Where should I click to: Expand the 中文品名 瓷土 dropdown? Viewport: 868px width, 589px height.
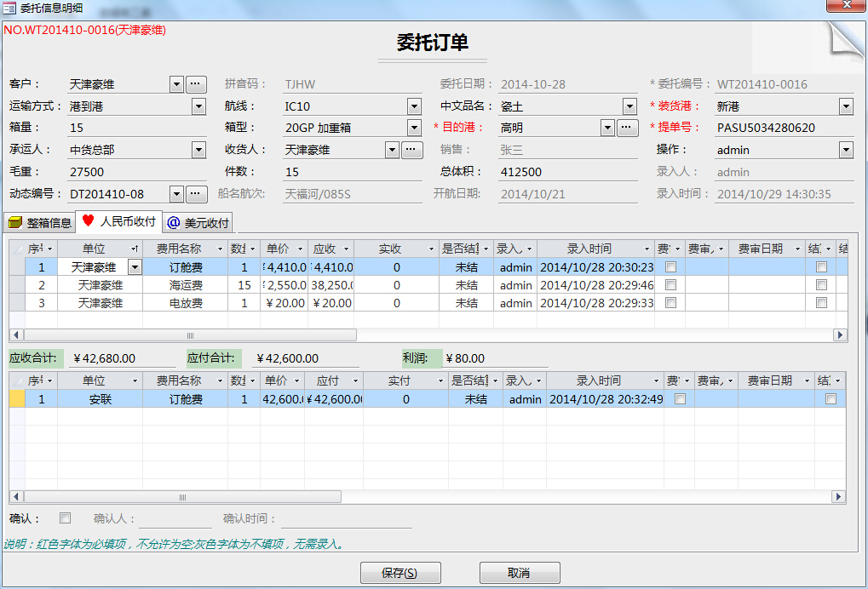click(629, 106)
